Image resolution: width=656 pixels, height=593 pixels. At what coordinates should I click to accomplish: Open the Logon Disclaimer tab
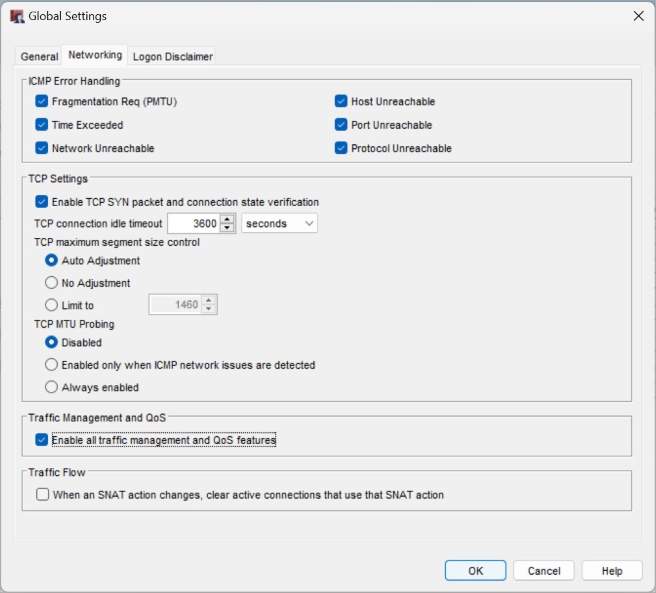coord(173,57)
